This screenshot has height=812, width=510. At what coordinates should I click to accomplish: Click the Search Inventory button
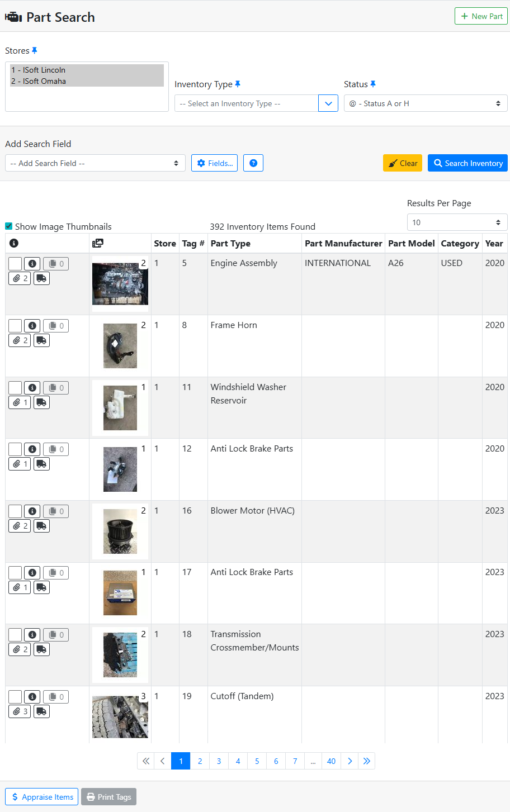(467, 163)
